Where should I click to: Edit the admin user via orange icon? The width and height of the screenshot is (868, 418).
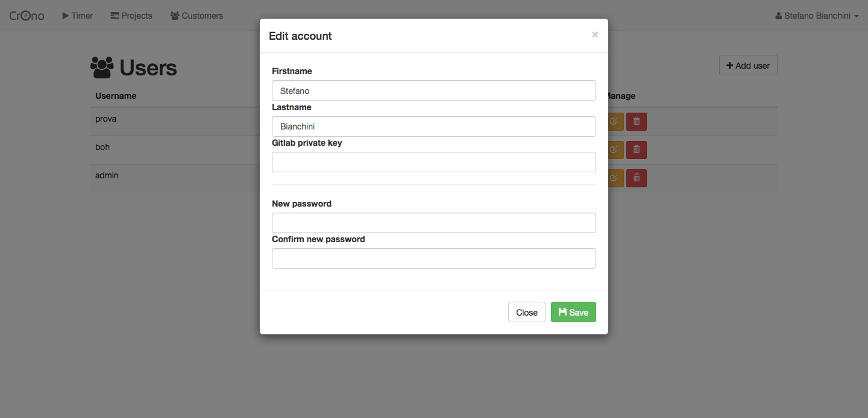click(615, 178)
